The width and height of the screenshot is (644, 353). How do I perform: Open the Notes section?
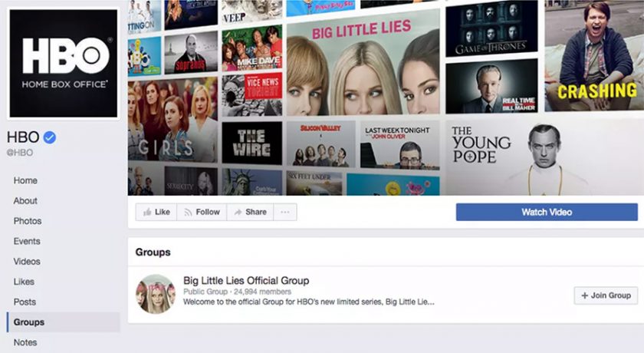point(25,342)
